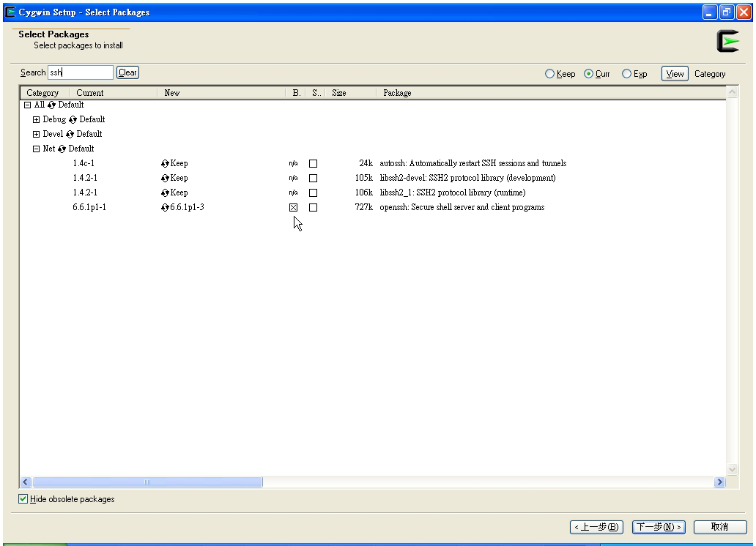
Task: Cycle the install action for libssh2-devel package
Action: click(x=165, y=179)
